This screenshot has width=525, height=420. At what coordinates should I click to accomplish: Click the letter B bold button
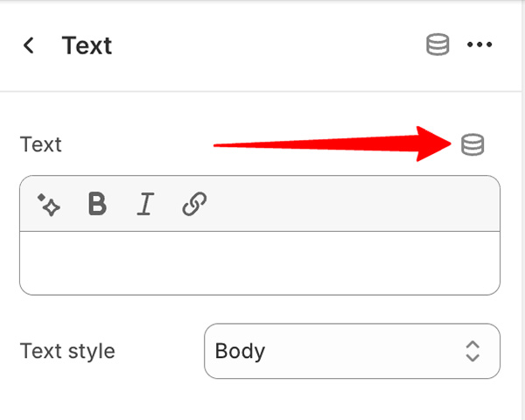[x=97, y=203]
